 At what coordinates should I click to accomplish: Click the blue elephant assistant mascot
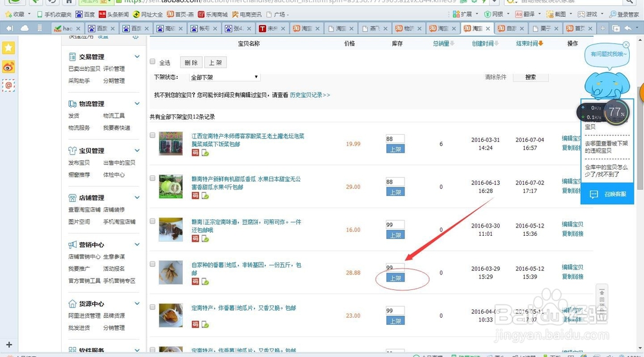[607, 86]
